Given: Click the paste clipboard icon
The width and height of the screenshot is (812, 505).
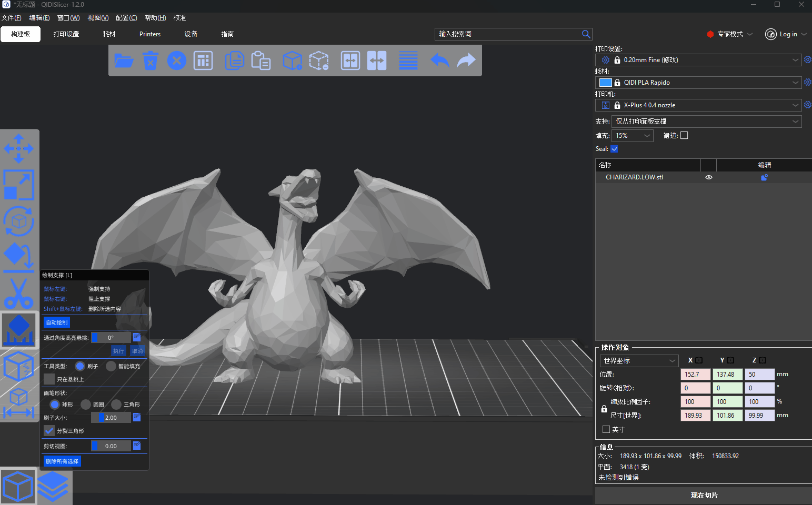Looking at the screenshot, I should (260, 60).
